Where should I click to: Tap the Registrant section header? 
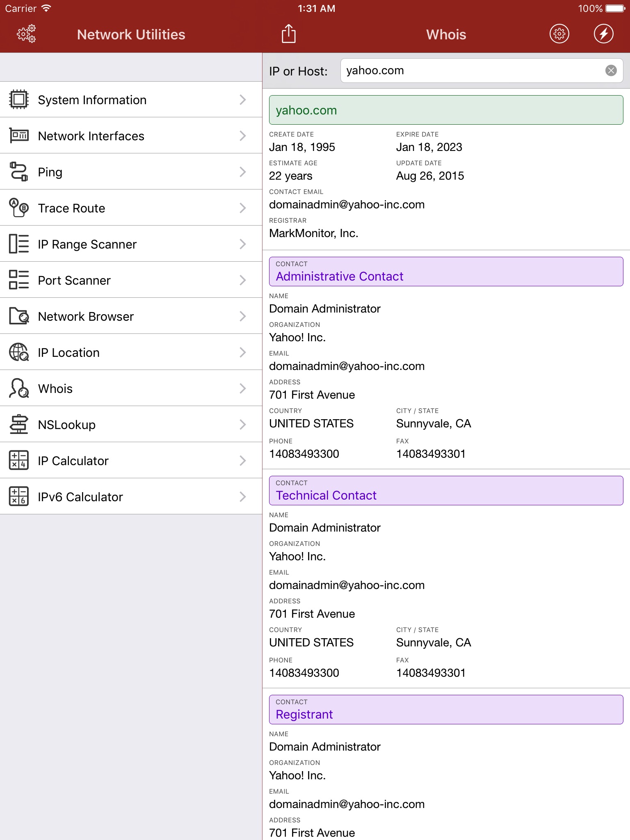pyautogui.click(x=446, y=710)
